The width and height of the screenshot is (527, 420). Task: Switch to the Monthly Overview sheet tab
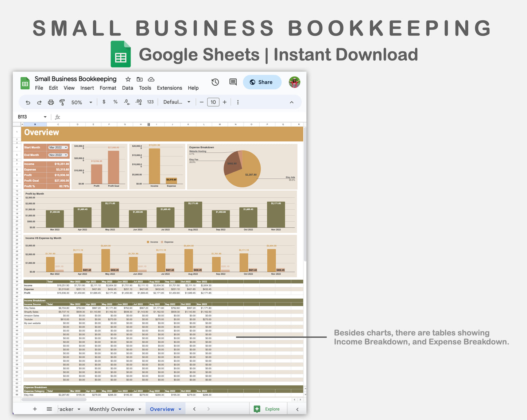point(112,409)
